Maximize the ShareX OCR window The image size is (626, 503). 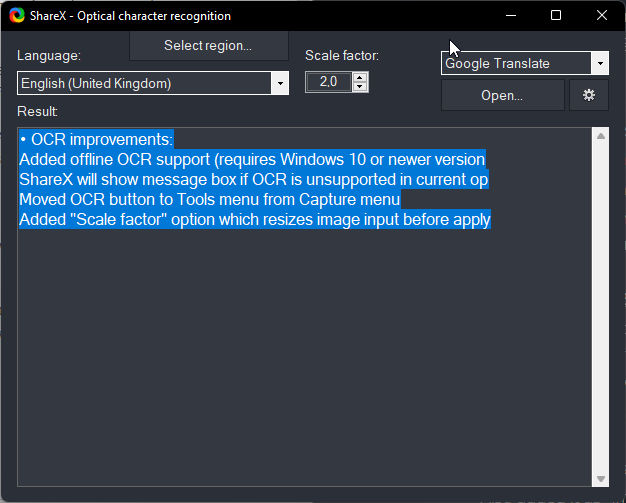tap(556, 16)
